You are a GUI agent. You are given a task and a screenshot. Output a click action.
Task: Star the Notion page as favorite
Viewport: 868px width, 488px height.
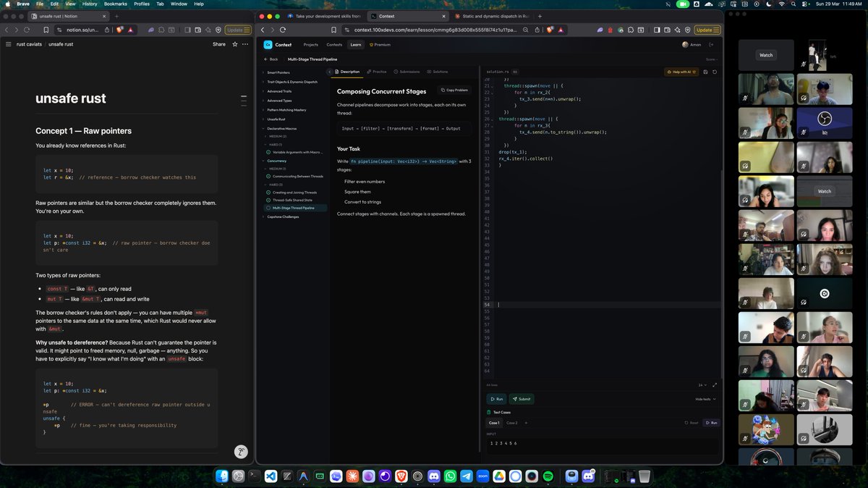[235, 44]
